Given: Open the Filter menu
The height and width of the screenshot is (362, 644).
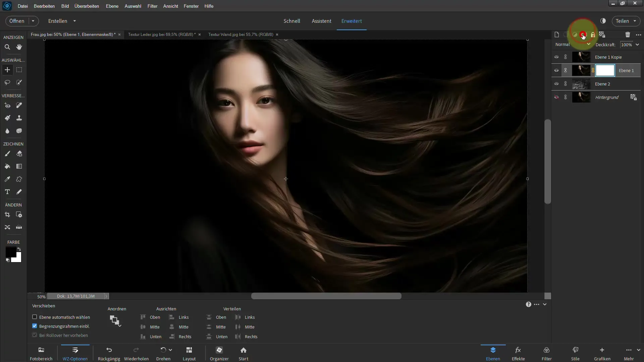Looking at the screenshot, I should click(x=152, y=6).
